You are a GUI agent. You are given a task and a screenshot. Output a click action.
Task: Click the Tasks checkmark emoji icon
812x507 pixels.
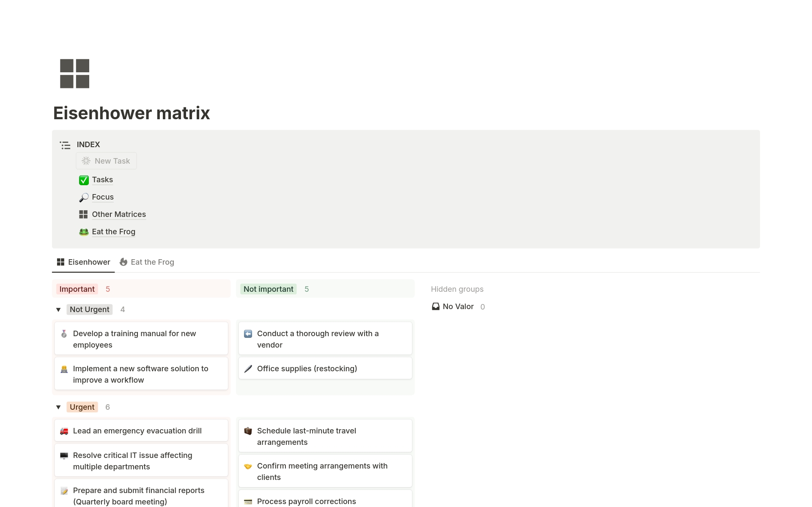(84, 179)
